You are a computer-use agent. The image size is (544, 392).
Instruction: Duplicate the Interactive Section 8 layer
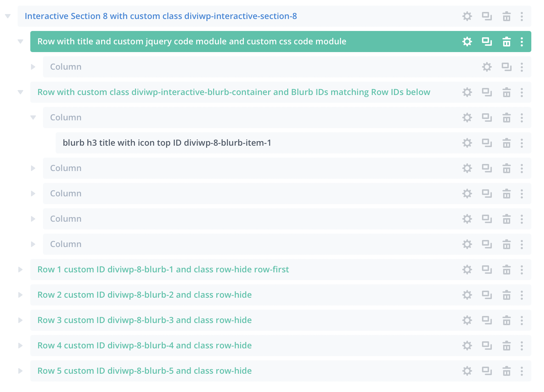487,16
